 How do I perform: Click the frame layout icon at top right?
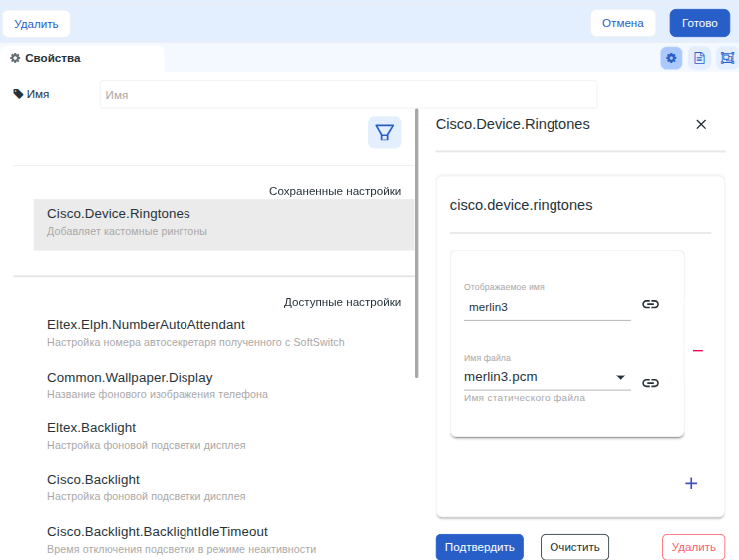point(728,58)
